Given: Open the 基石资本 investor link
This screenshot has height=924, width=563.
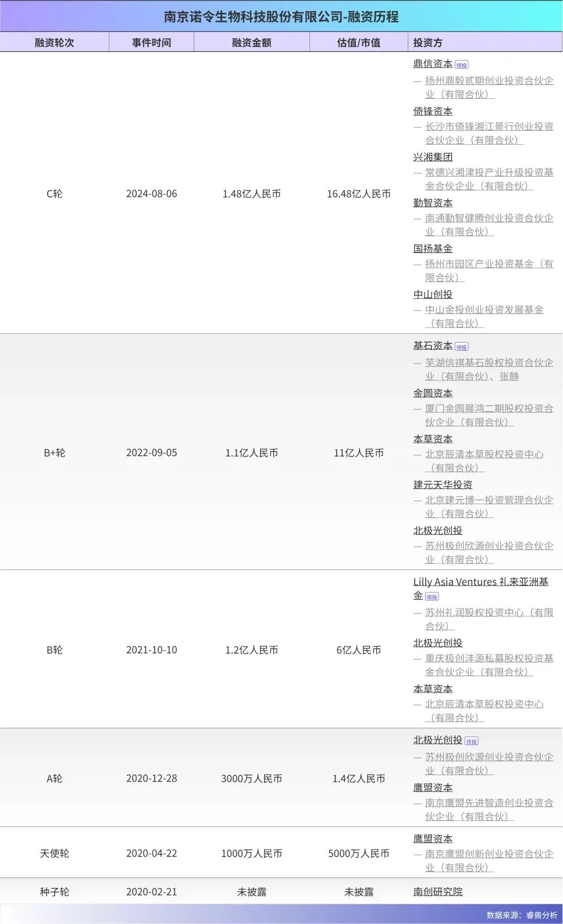Looking at the screenshot, I should tap(433, 346).
